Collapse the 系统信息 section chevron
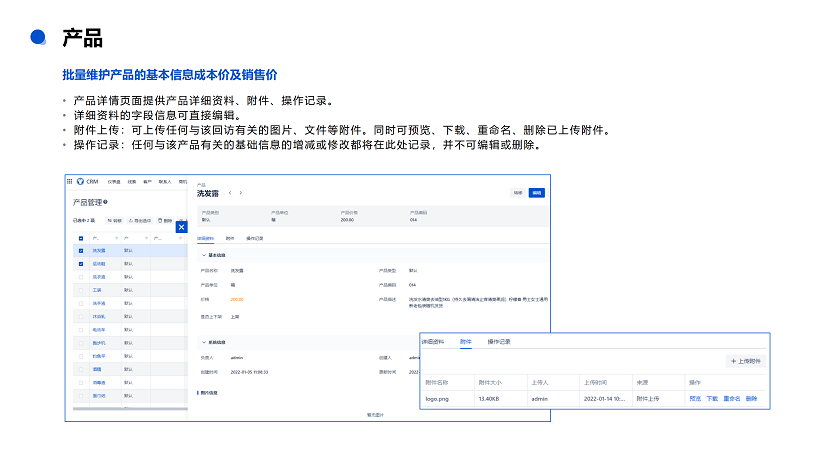 pyautogui.click(x=204, y=342)
